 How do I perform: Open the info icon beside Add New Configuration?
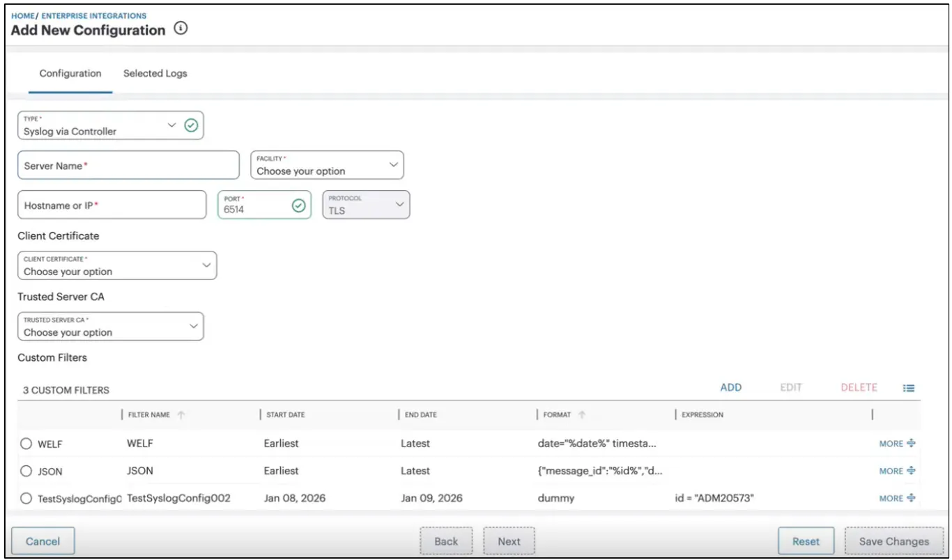click(181, 29)
